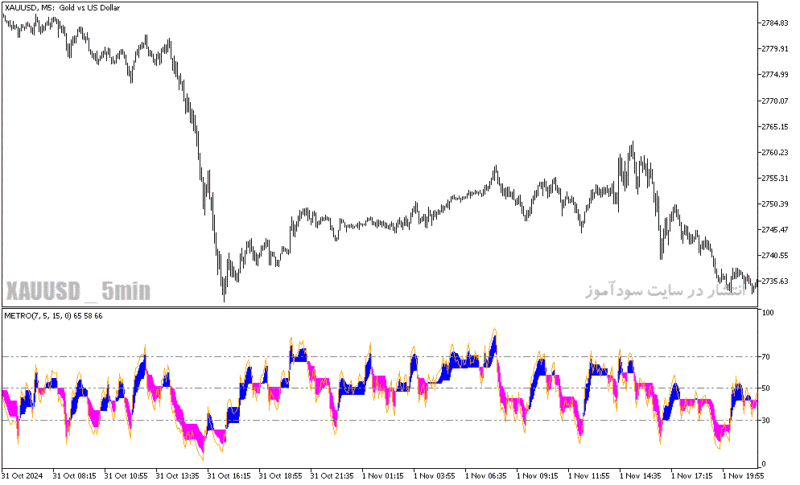
Task: Click the 31 Oct 2024 date label
Action: coord(22,476)
